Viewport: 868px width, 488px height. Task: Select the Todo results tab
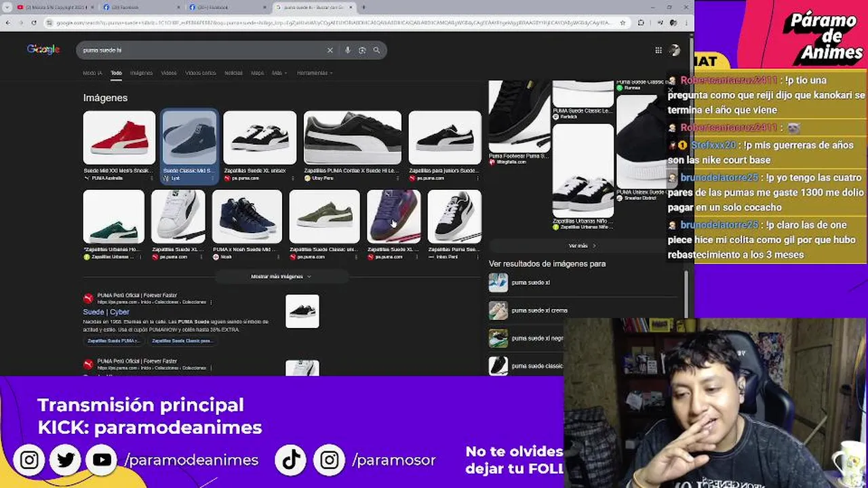pos(116,73)
